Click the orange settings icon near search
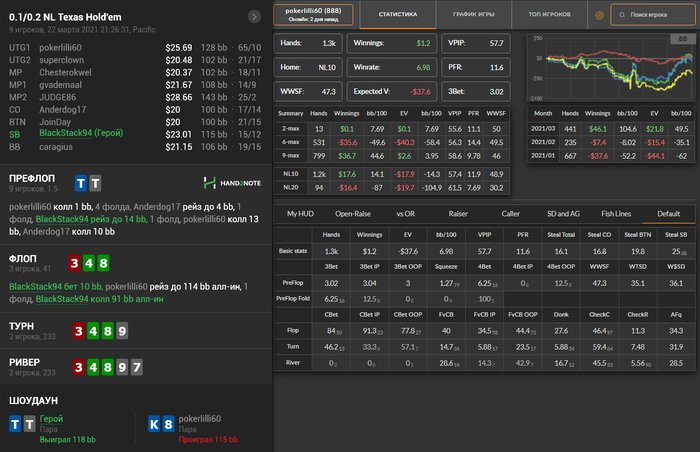700x452 pixels. 599,16
